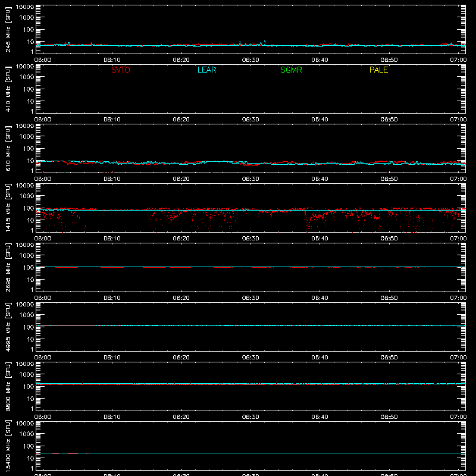Select the 15400 MHz [SFU] axis label
This screenshot has width=476, height=476.
[8, 446]
